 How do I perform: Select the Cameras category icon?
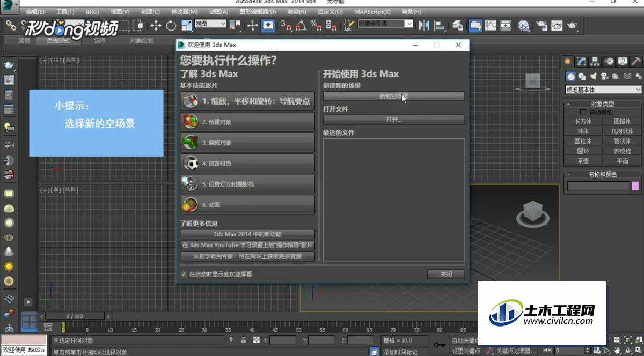tap(604, 76)
